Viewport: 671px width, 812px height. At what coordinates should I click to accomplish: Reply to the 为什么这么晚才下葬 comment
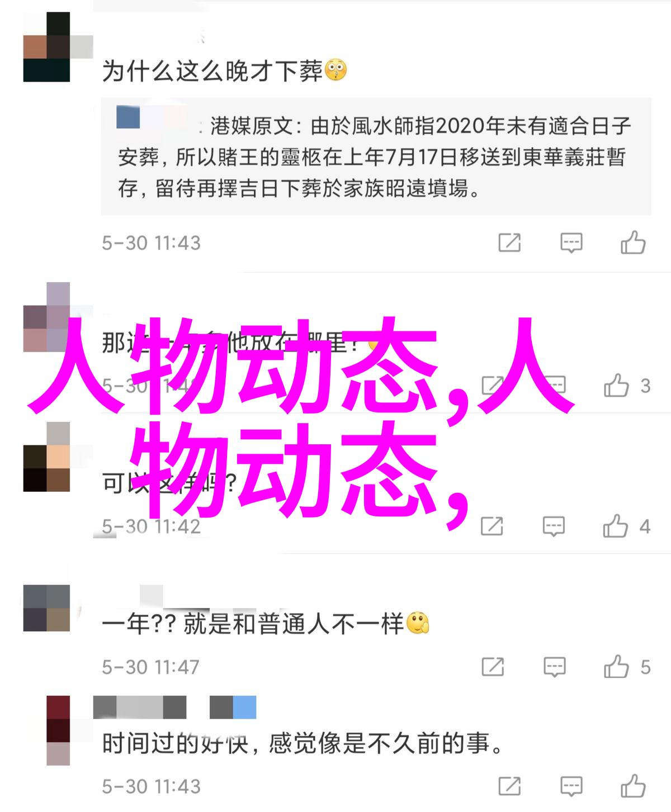(x=571, y=243)
